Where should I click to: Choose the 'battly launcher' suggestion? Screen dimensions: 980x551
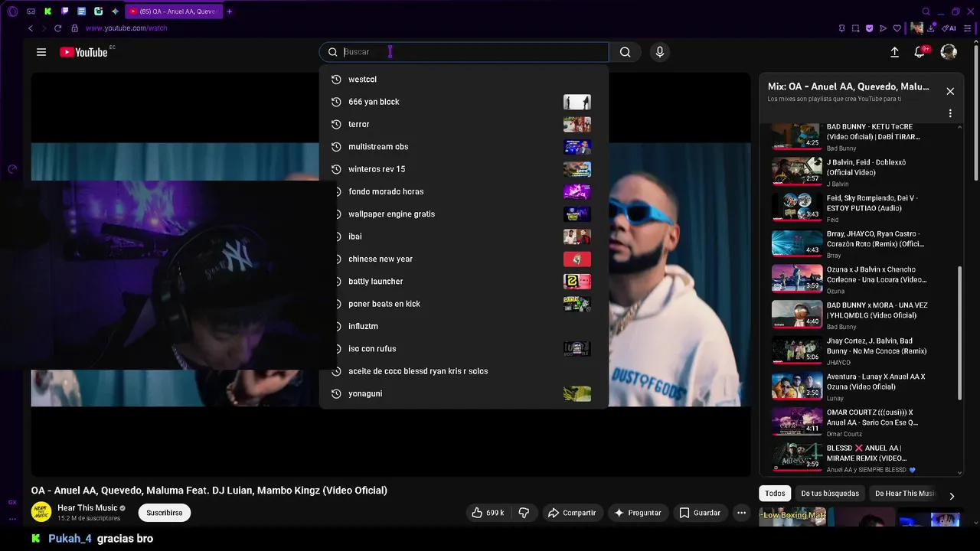click(464, 282)
